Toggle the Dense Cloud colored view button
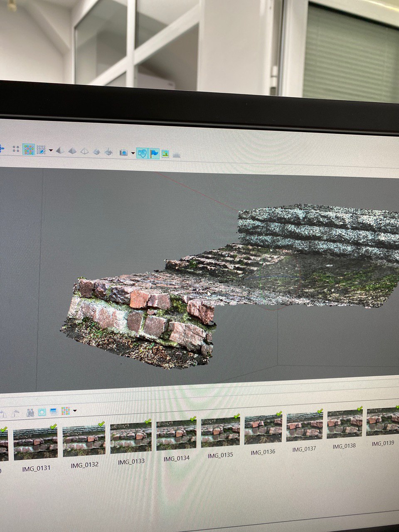Screen dimensions: 399x532 (29, 149)
